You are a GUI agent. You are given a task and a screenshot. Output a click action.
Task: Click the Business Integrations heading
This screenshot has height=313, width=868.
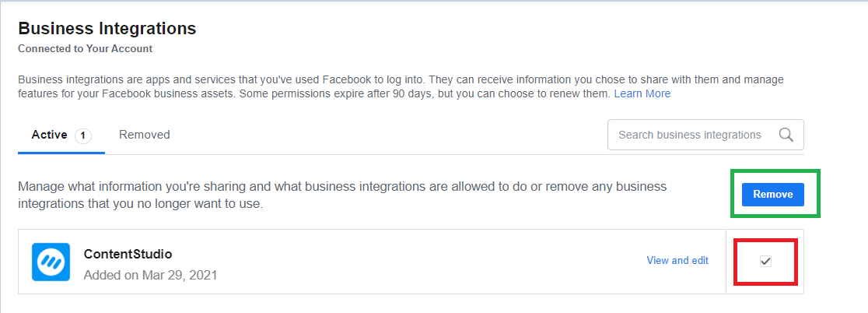click(107, 28)
